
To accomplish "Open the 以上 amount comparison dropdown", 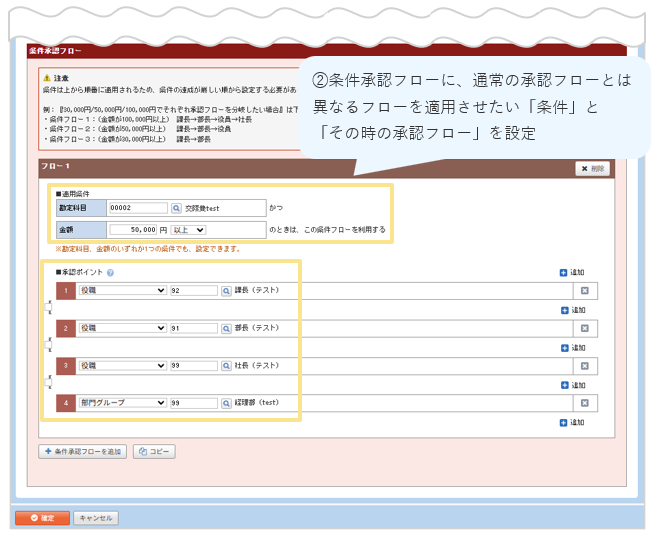I will tap(188, 230).
